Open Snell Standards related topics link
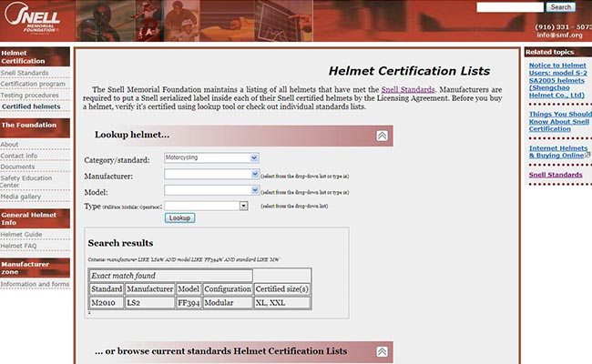The width and height of the screenshot is (592, 364). click(556, 175)
